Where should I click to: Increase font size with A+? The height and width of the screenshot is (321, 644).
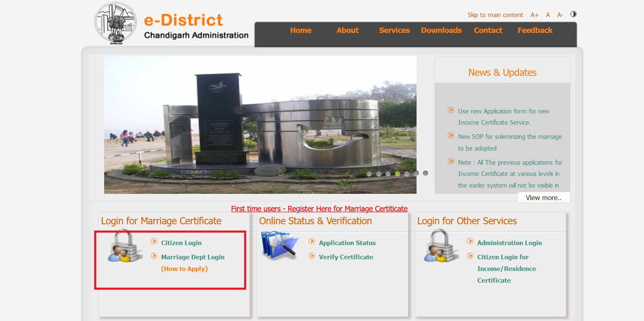(x=534, y=15)
